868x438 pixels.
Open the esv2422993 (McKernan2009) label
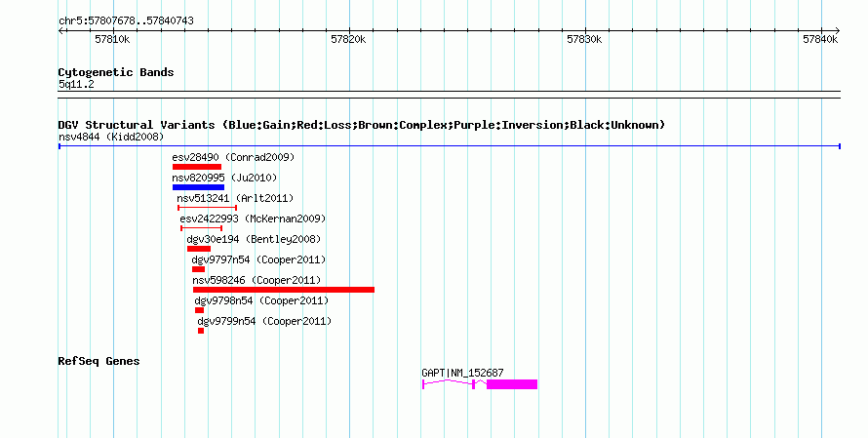click(x=253, y=219)
